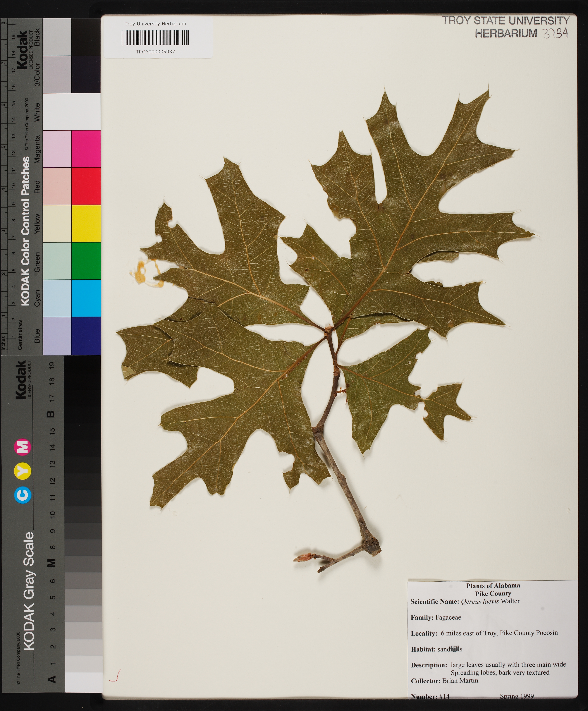Image resolution: width=588 pixels, height=711 pixels.
Task: Click the yellow circle marked Y
Action: [23, 471]
